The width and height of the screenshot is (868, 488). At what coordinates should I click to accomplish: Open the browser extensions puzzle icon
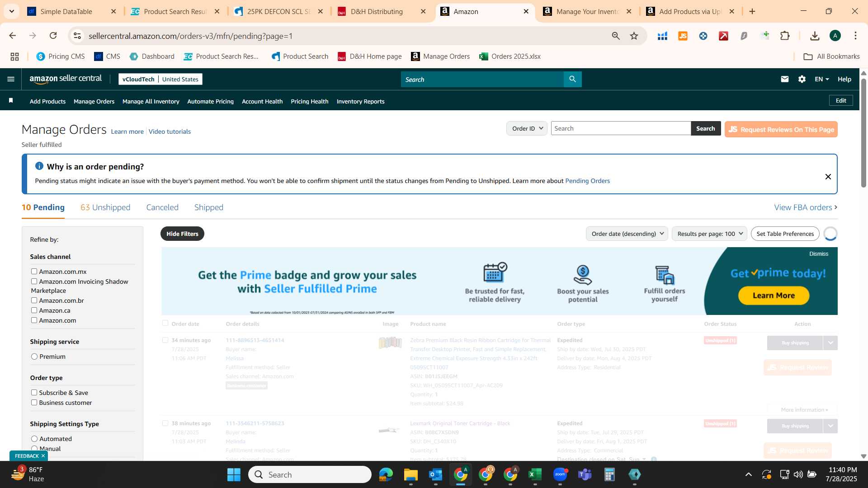pos(785,36)
